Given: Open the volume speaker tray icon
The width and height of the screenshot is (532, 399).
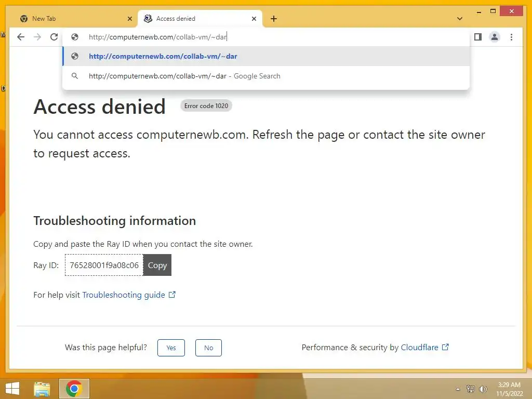Looking at the screenshot, I should (x=483, y=389).
